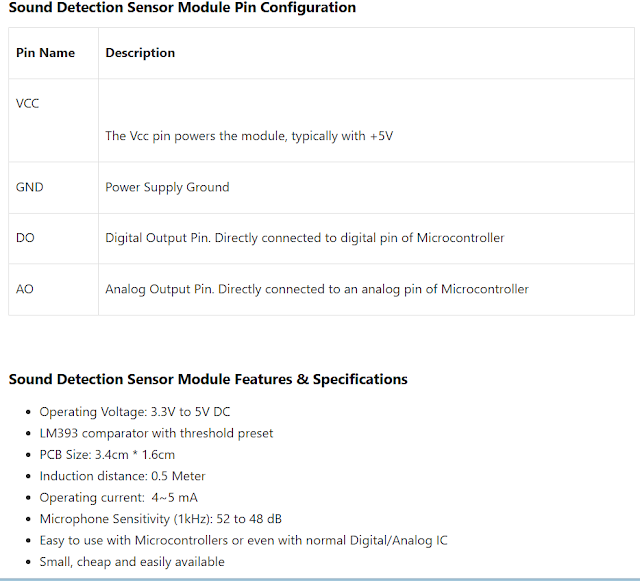
Task: Select the Pin Name column header
Action: click(45, 53)
